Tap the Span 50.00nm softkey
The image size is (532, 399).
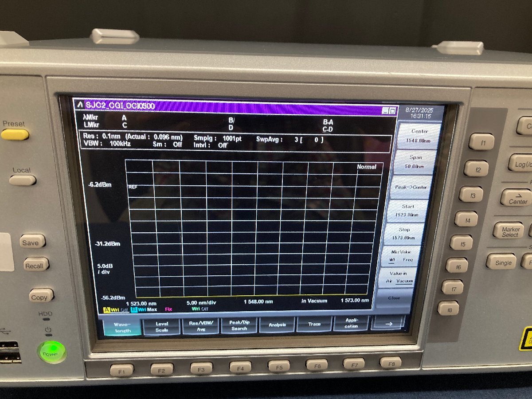(x=416, y=162)
